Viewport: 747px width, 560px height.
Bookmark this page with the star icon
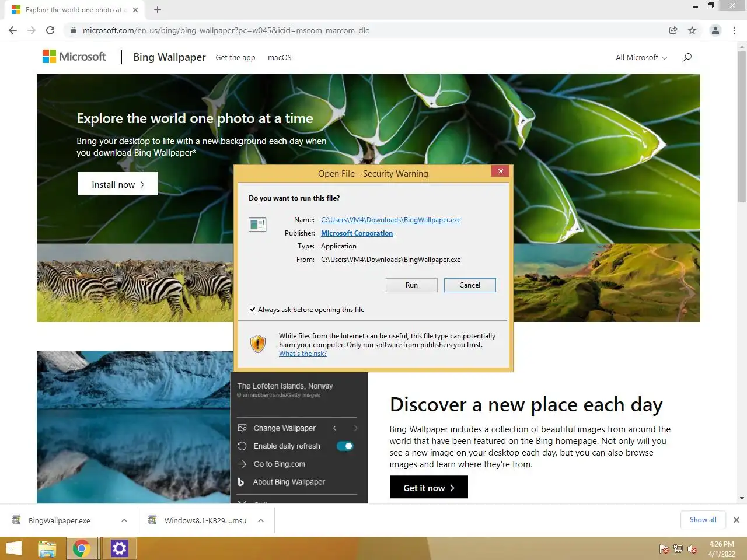[x=692, y=30]
